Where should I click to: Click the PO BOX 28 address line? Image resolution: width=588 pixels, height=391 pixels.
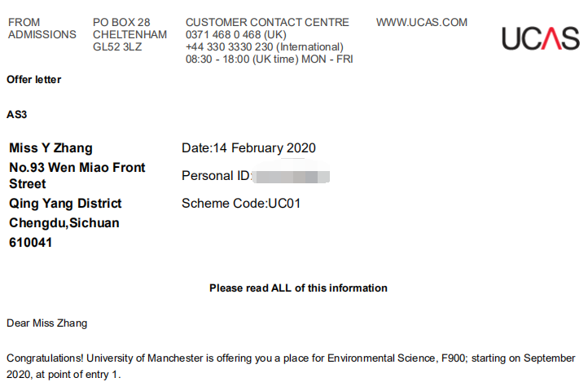point(121,23)
